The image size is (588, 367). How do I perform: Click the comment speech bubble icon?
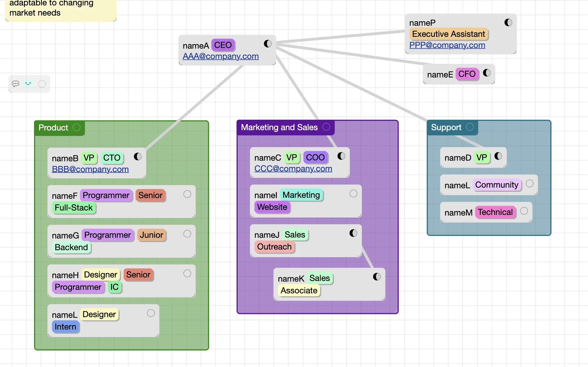(16, 84)
